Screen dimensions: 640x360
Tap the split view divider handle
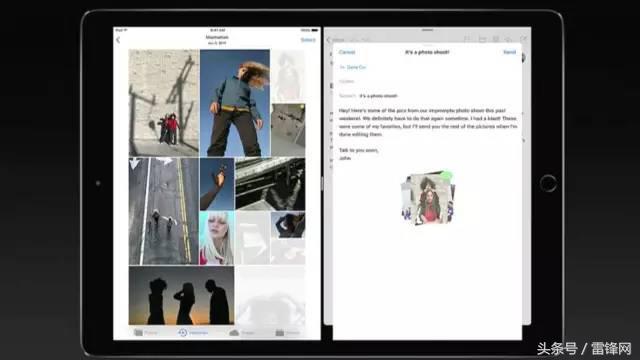(x=322, y=184)
